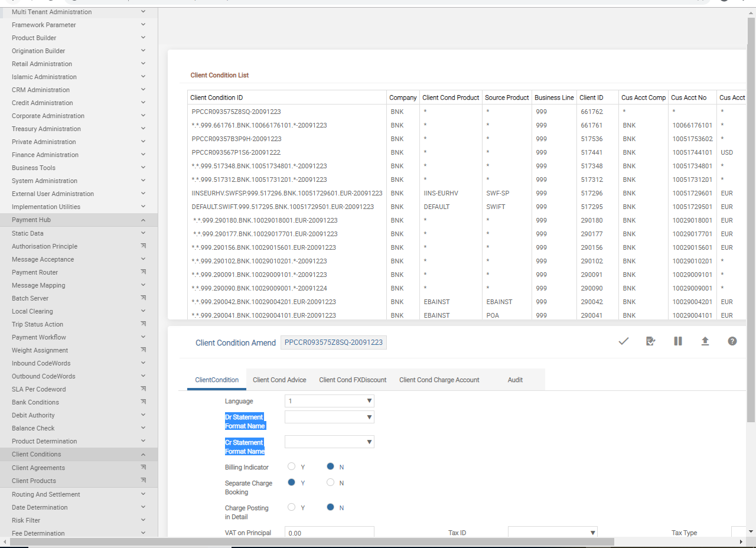Select N for Separate Charge Booking
Image resolution: width=756 pixels, height=548 pixels.
(x=331, y=482)
